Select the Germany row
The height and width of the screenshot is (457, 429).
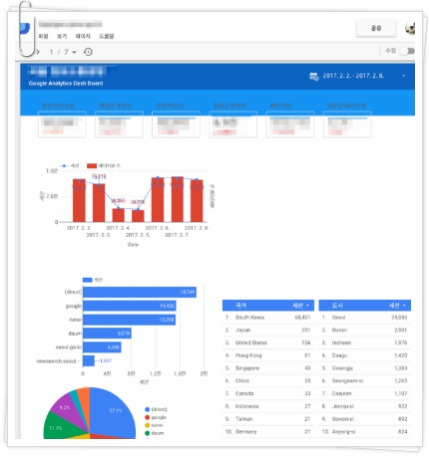[268, 431]
